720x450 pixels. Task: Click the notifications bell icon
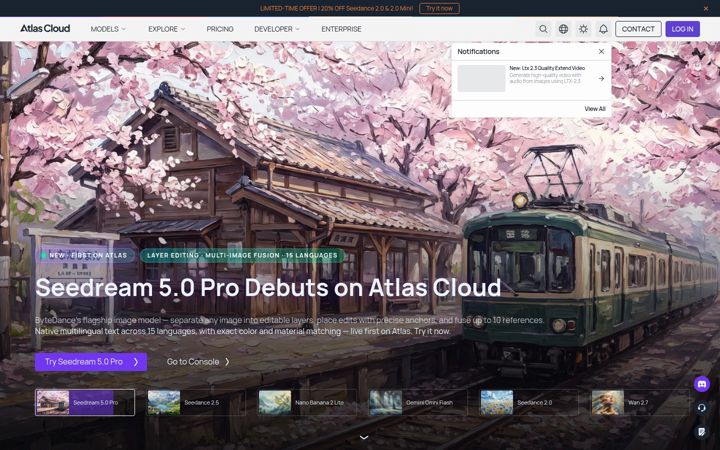click(603, 29)
